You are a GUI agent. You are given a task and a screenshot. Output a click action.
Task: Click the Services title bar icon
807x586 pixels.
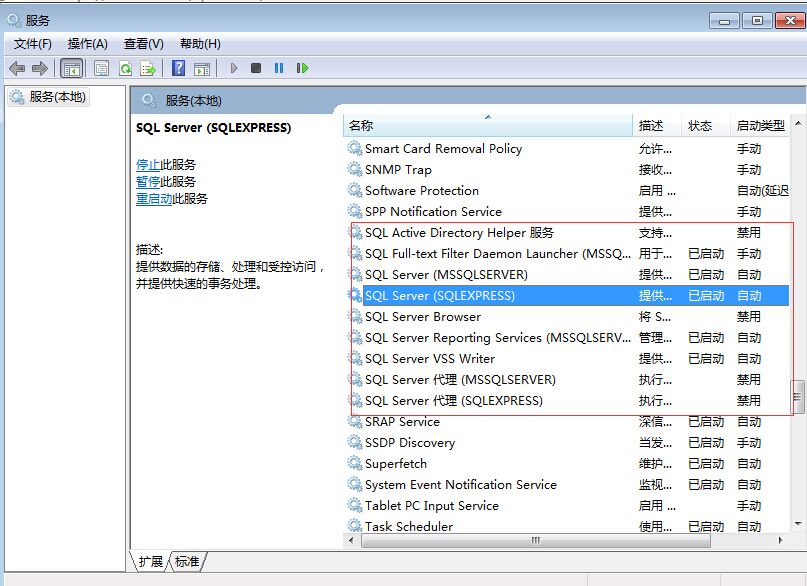(x=14, y=21)
